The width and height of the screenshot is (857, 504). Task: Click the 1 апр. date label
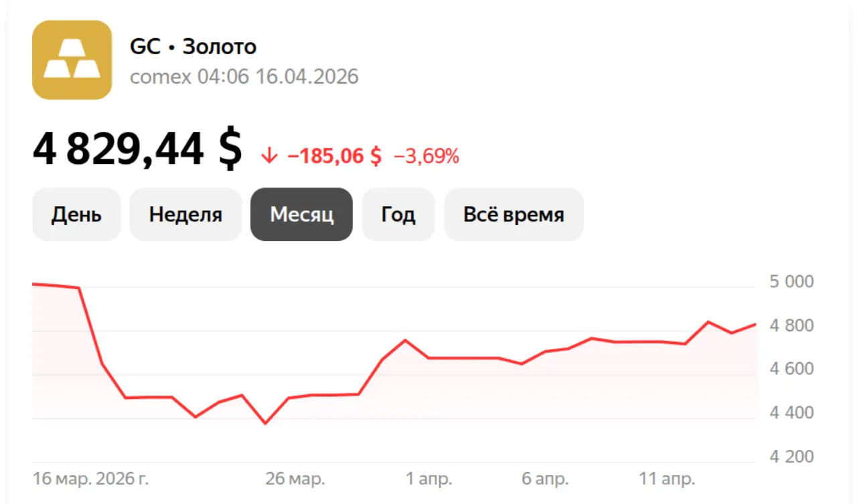click(x=428, y=479)
